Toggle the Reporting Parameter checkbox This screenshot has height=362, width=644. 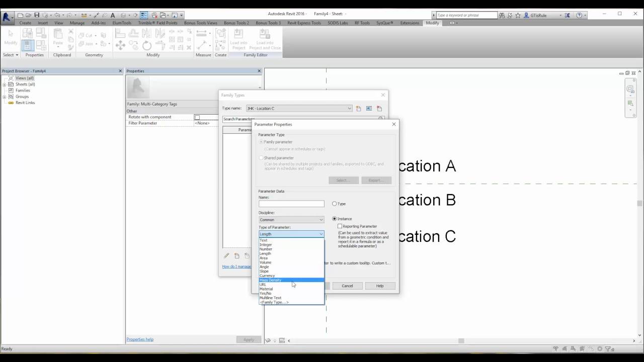point(340,226)
